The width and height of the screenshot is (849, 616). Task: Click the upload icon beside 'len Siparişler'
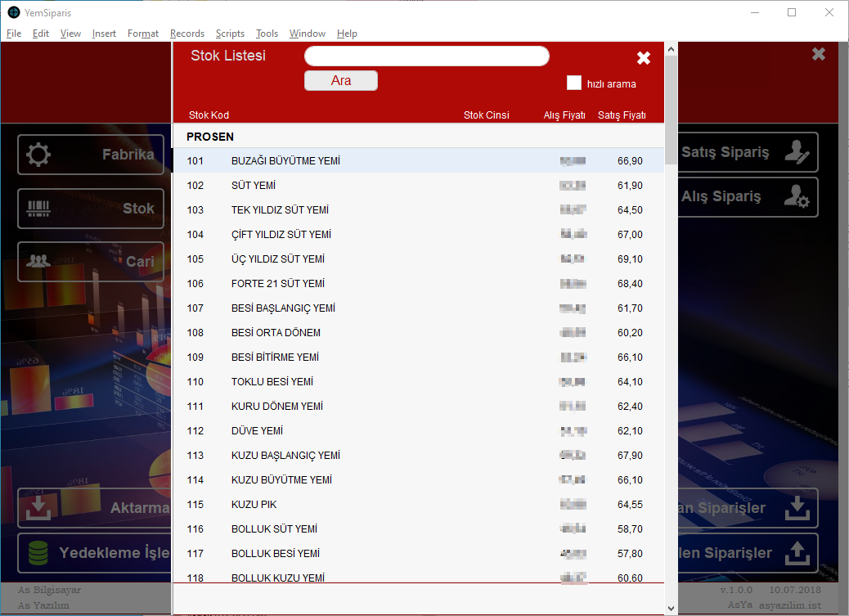pyautogui.click(x=797, y=553)
